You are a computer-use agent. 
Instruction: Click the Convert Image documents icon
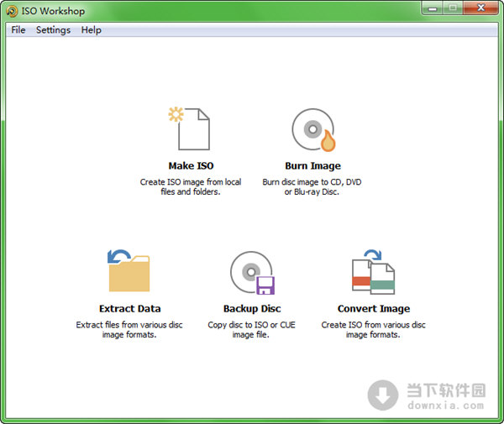[x=373, y=272]
